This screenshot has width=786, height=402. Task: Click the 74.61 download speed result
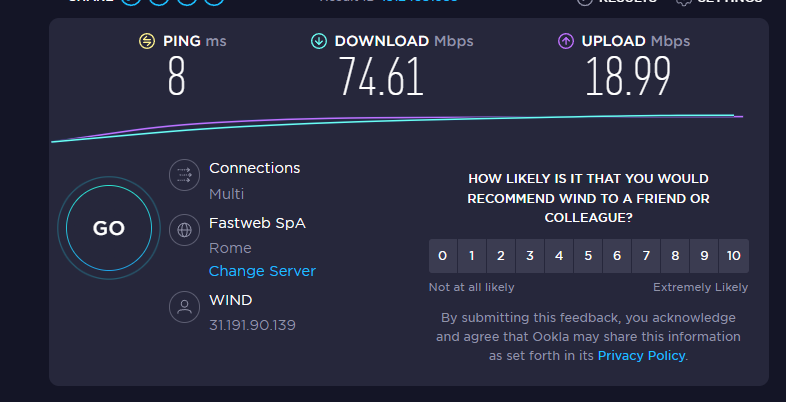[x=380, y=78]
